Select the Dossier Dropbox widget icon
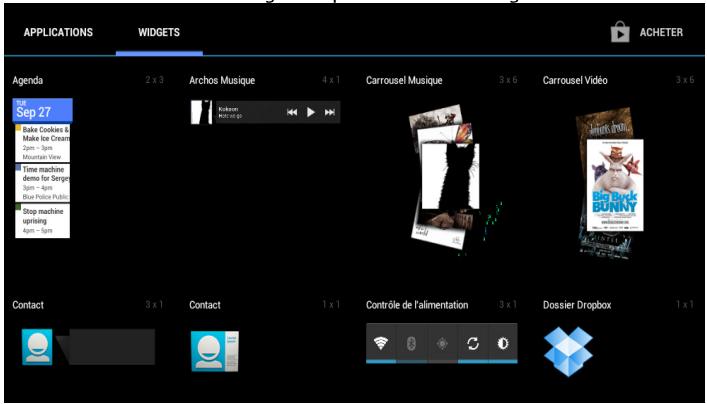Screen dimensions: 707x404 point(568,351)
